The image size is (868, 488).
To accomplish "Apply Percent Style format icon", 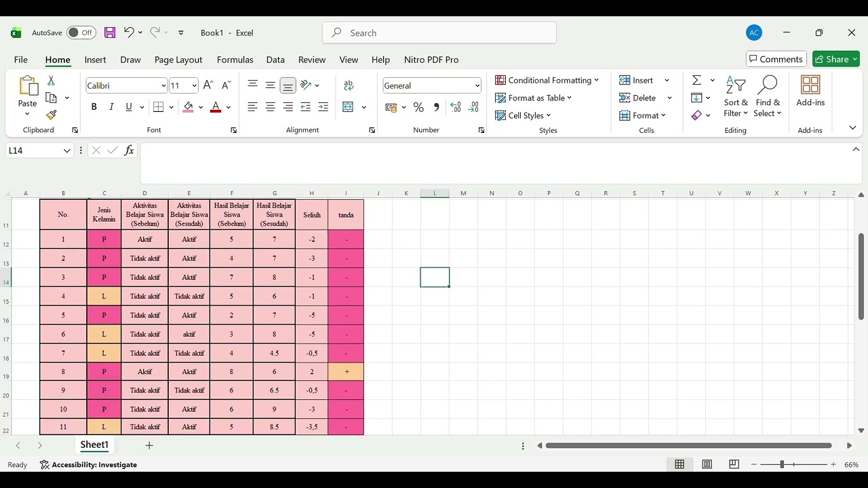I will pyautogui.click(x=418, y=107).
